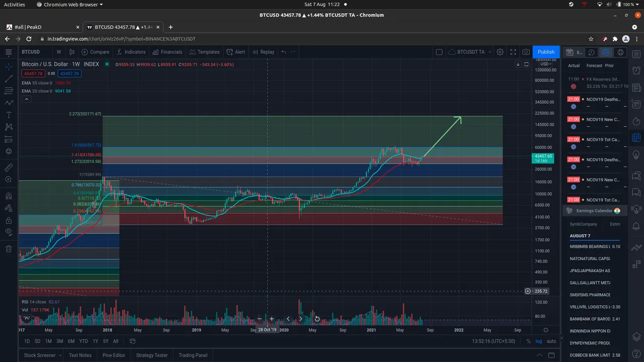Open the Text Notes tab

click(x=80, y=355)
